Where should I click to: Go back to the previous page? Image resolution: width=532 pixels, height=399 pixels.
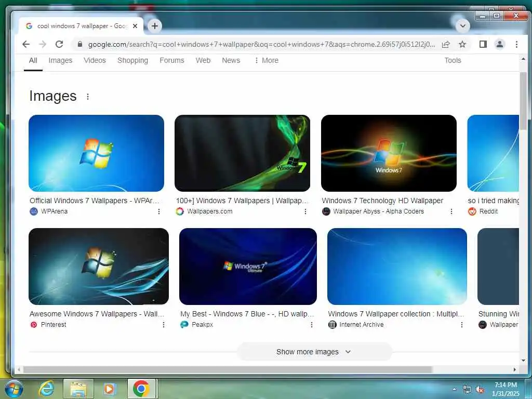click(26, 44)
